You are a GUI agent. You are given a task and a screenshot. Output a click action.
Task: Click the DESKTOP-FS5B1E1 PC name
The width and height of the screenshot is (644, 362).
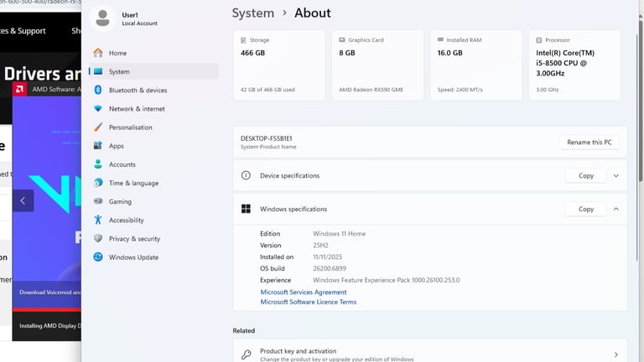266,138
